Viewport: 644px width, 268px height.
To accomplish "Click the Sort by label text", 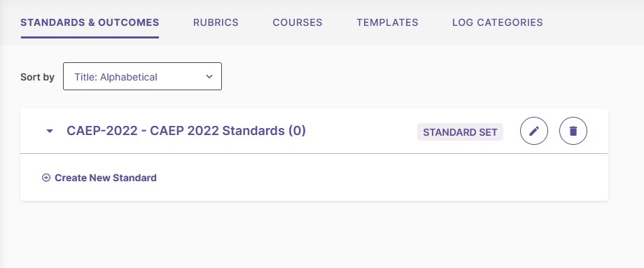I will (37, 77).
